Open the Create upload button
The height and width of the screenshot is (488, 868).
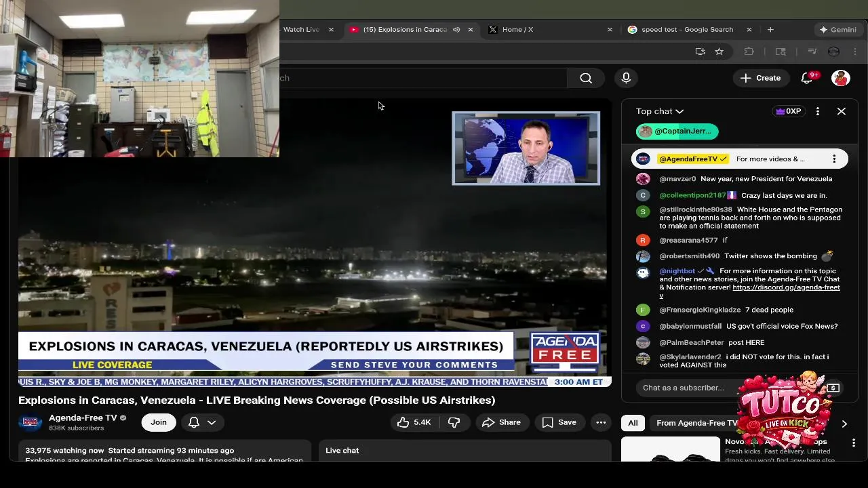click(x=760, y=78)
